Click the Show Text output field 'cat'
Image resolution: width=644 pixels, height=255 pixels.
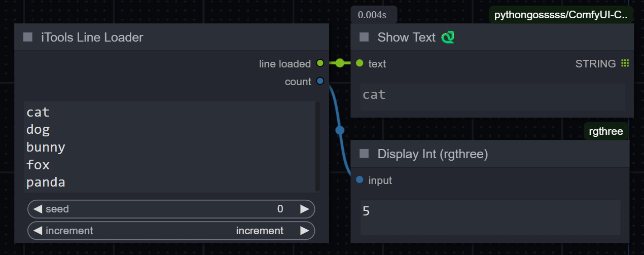(x=492, y=97)
